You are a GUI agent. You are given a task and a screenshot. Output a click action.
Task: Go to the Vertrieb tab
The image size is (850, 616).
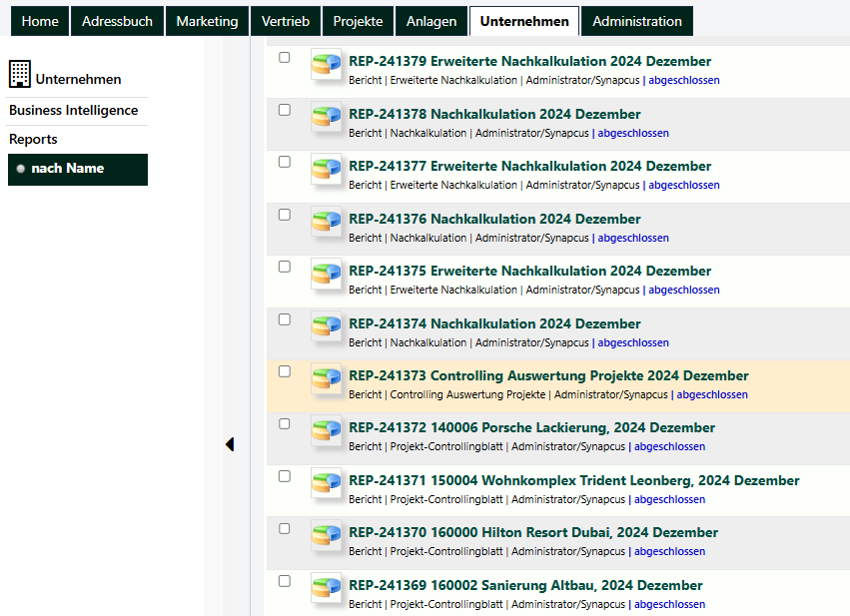point(285,21)
